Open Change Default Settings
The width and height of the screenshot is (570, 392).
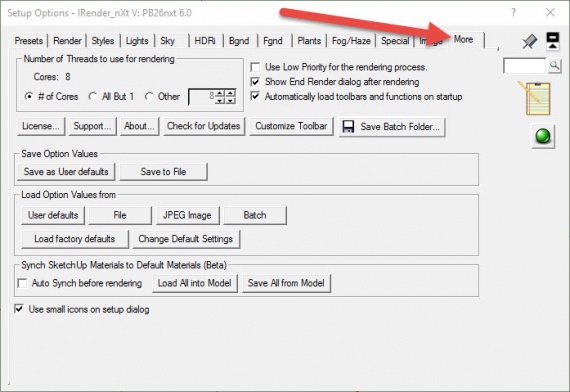(186, 239)
